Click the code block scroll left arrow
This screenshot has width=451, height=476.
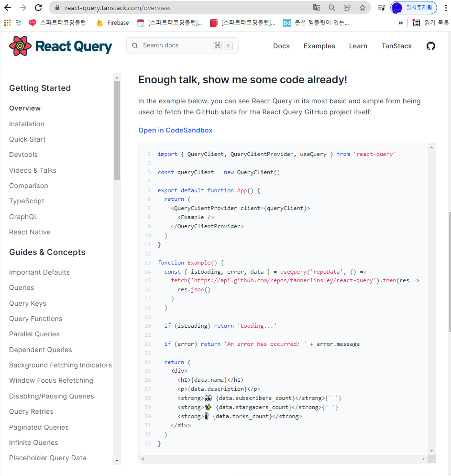143,459
